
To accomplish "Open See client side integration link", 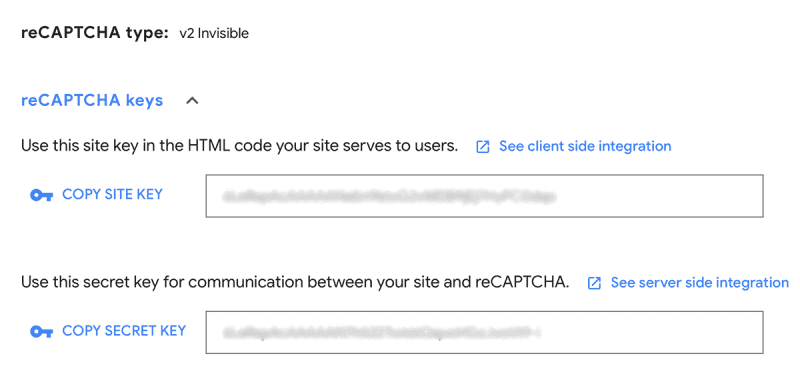I will [585, 146].
